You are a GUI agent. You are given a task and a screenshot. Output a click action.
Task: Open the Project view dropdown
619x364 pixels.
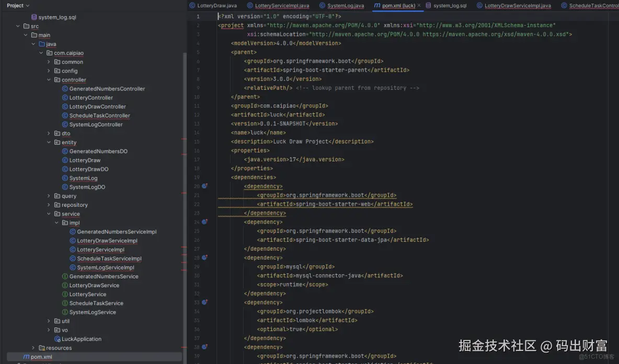tap(18, 6)
